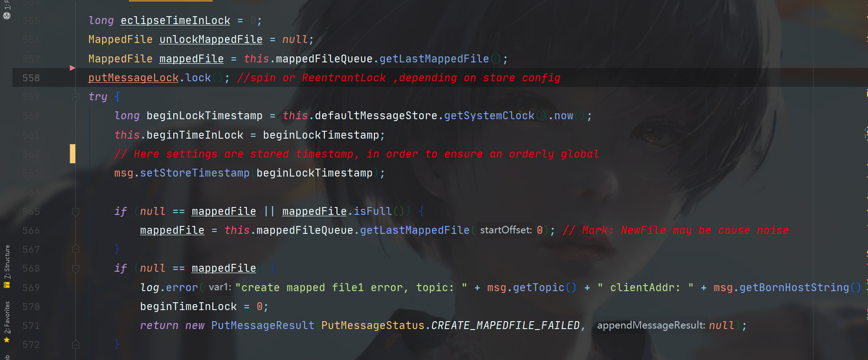This screenshot has height=360, width=868.
Task: Click the var1 parameter hint
Action: 220,287
